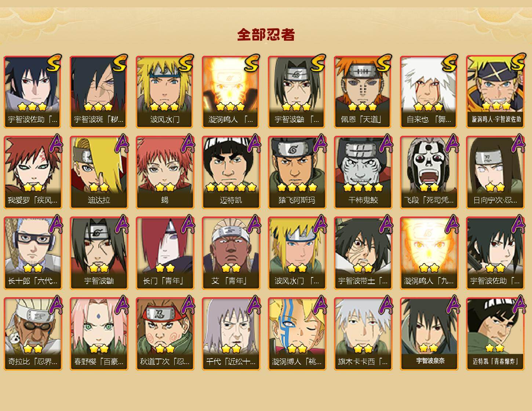
Task: Select the 迈特凯「青春爆炸」 card
Action: [496, 333]
